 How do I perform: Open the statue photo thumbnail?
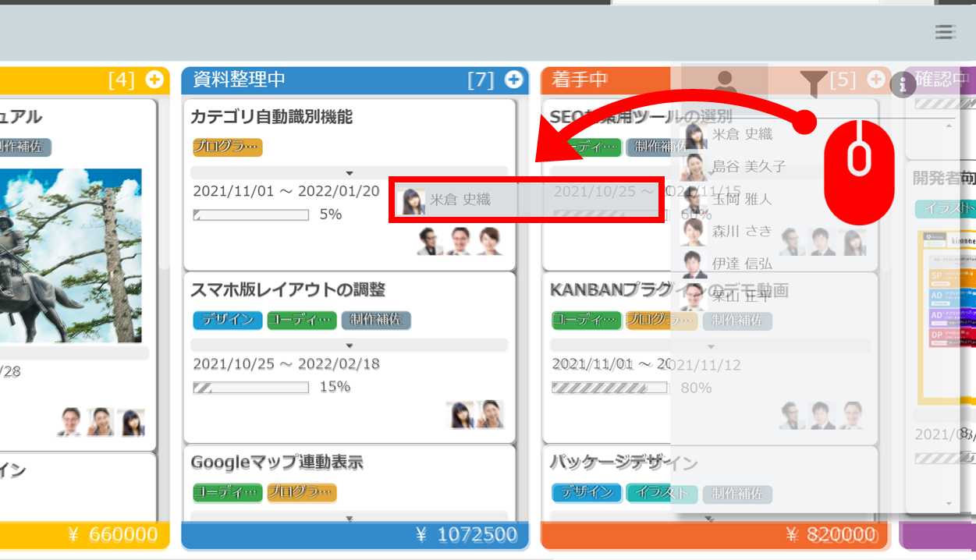click(71, 256)
